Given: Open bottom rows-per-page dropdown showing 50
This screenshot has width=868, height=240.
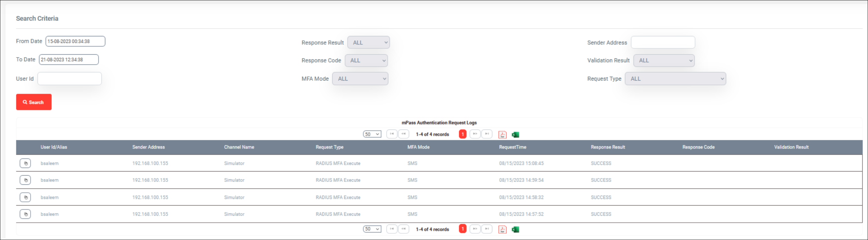Looking at the screenshot, I should [372, 229].
